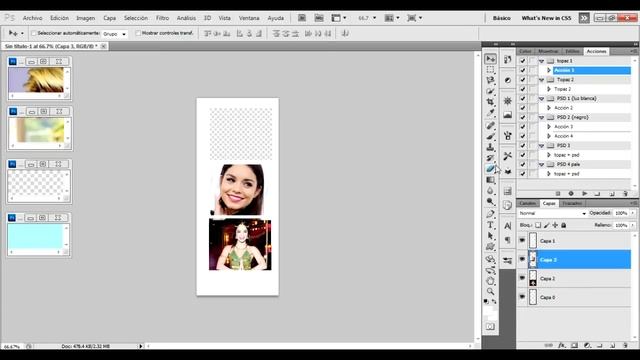Select the History Brush tool
The image size is (640, 360).
tap(490, 158)
